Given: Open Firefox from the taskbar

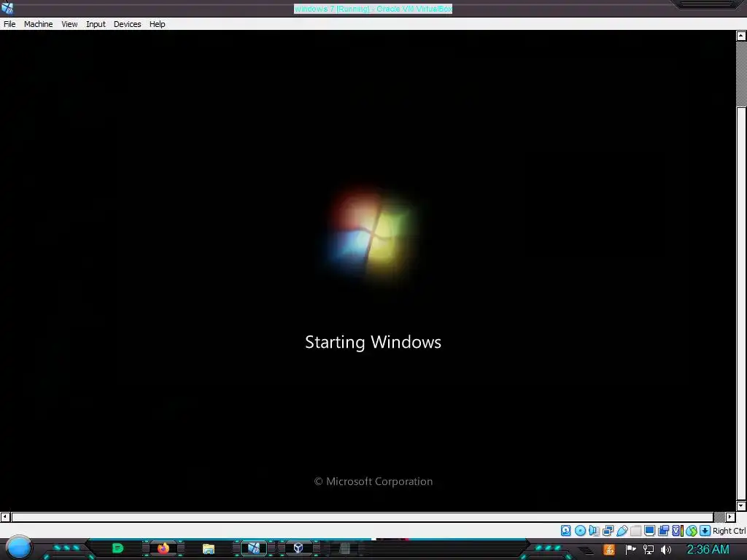Looking at the screenshot, I should point(163,548).
